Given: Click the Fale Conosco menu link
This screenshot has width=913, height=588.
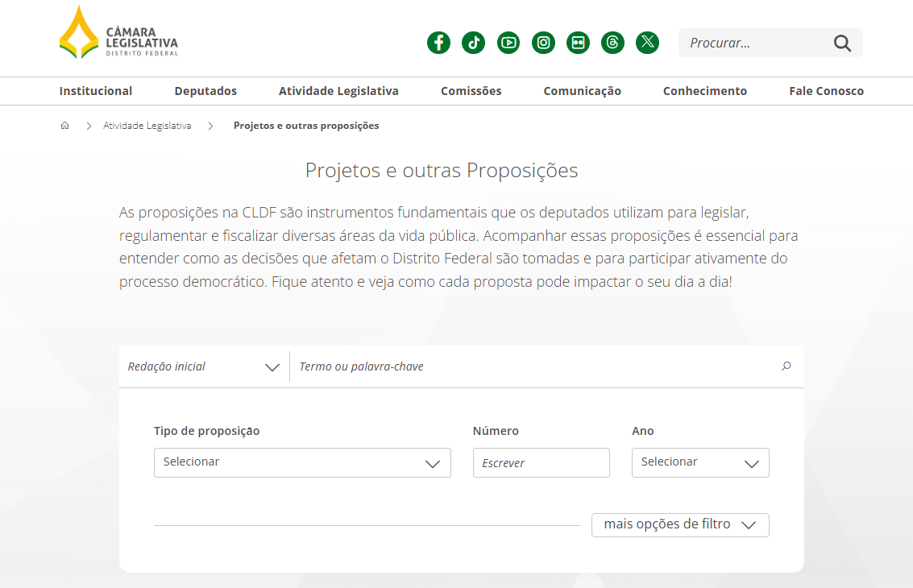Looking at the screenshot, I should tap(826, 91).
